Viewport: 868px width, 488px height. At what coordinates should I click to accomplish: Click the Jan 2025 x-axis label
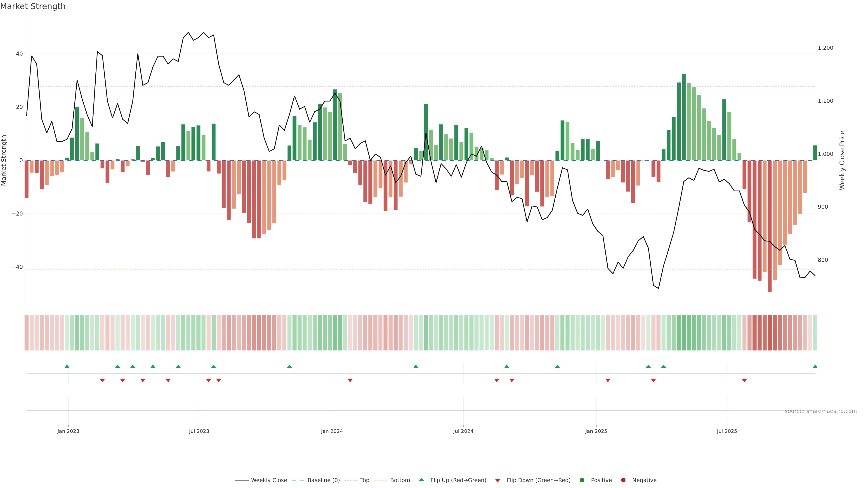pos(596,431)
